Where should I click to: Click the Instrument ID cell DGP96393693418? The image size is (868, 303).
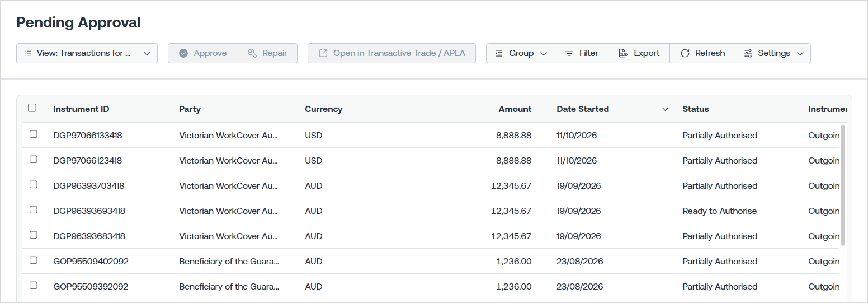89,211
